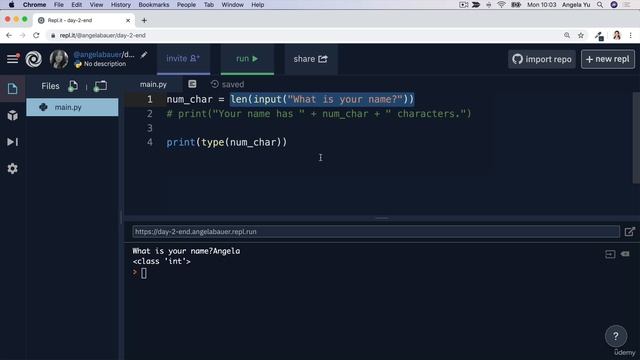Click the zoom magnifier in address bar
Screen dimensions: 640x360
pos(567,36)
